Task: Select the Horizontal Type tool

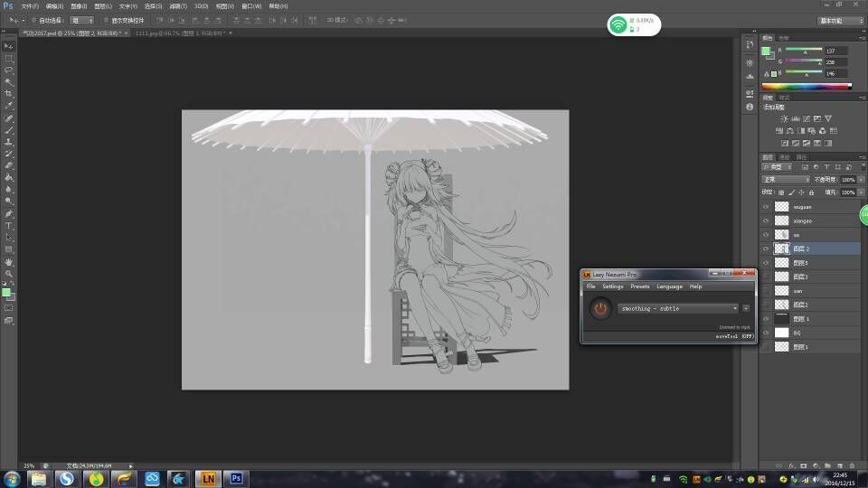Action: 8,225
